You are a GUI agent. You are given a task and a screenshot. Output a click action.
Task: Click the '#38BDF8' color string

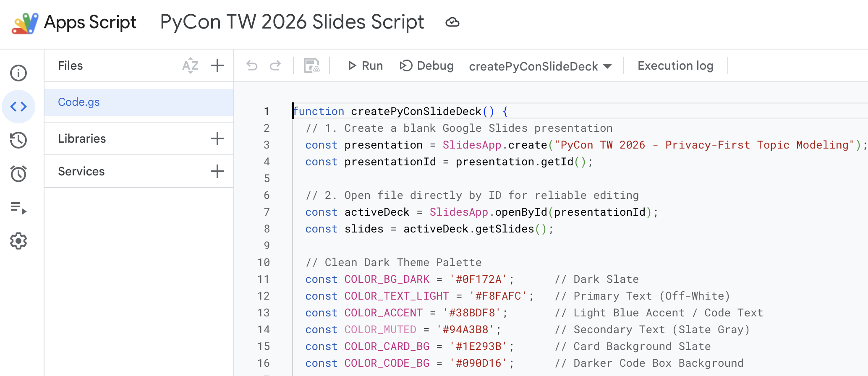(472, 313)
